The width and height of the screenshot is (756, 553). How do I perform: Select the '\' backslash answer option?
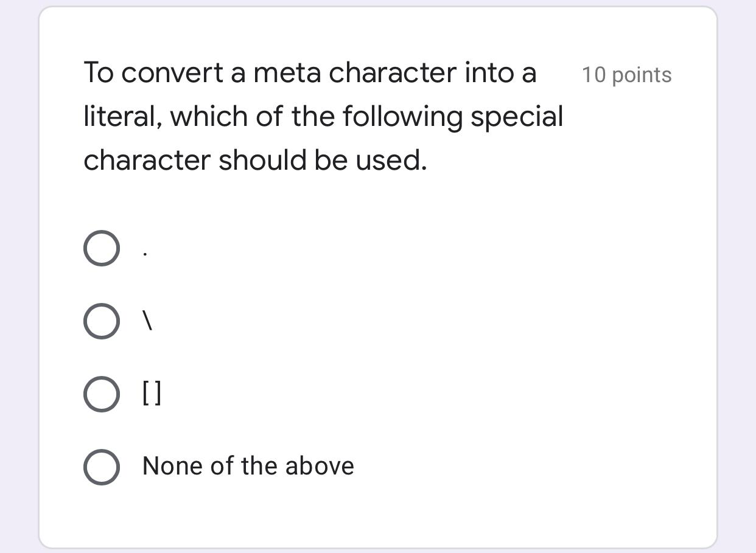pyautogui.click(x=101, y=321)
